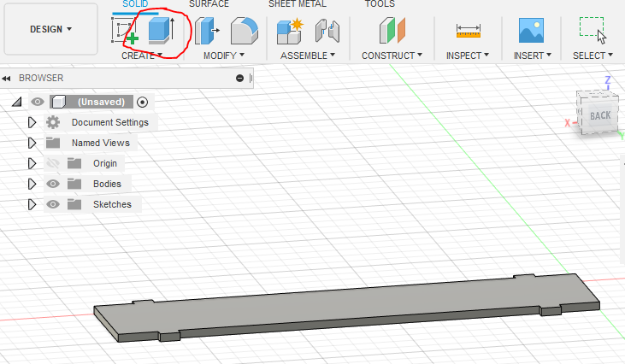Screen dimensions: 625x364
Task: Click the Measure ruler icon
Action: pos(469,31)
